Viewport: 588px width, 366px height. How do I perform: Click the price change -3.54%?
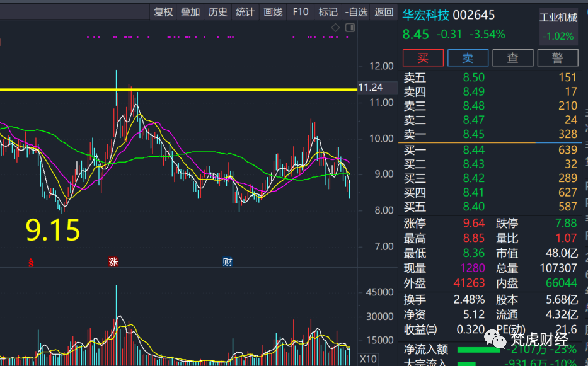point(488,35)
